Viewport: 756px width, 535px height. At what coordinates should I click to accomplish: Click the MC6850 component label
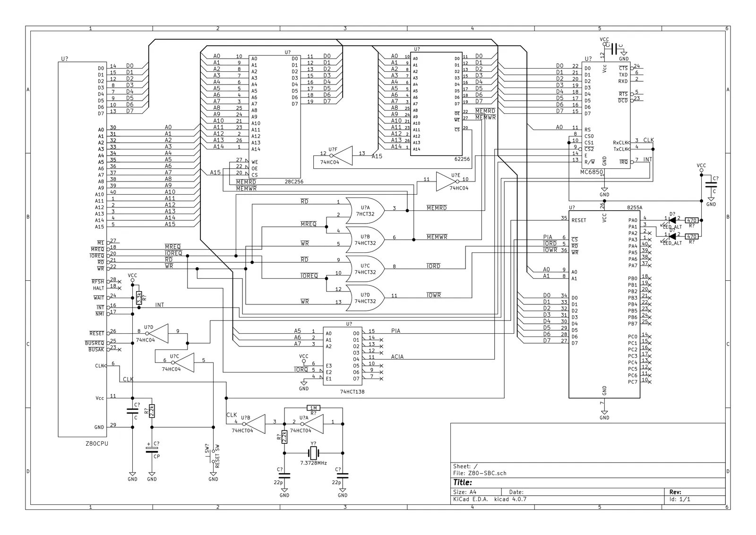pyautogui.click(x=592, y=172)
